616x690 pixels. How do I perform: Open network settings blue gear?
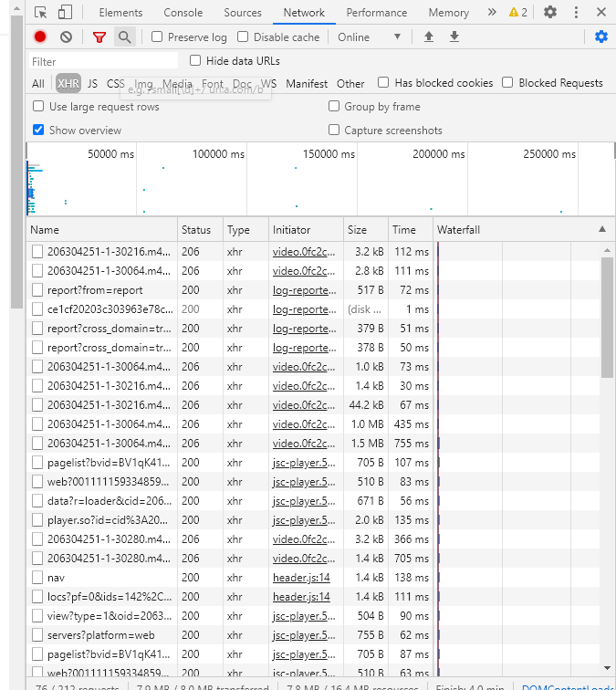point(601,37)
